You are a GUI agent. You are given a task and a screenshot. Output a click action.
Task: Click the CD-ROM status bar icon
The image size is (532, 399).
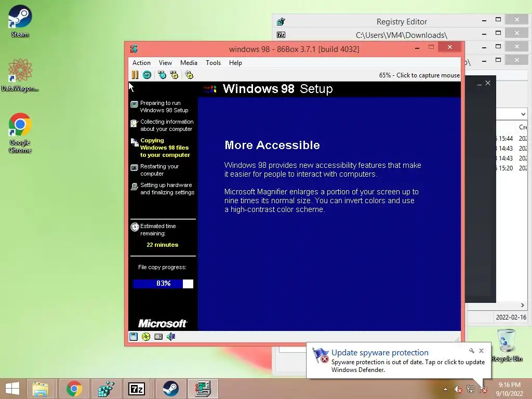pyautogui.click(x=146, y=337)
